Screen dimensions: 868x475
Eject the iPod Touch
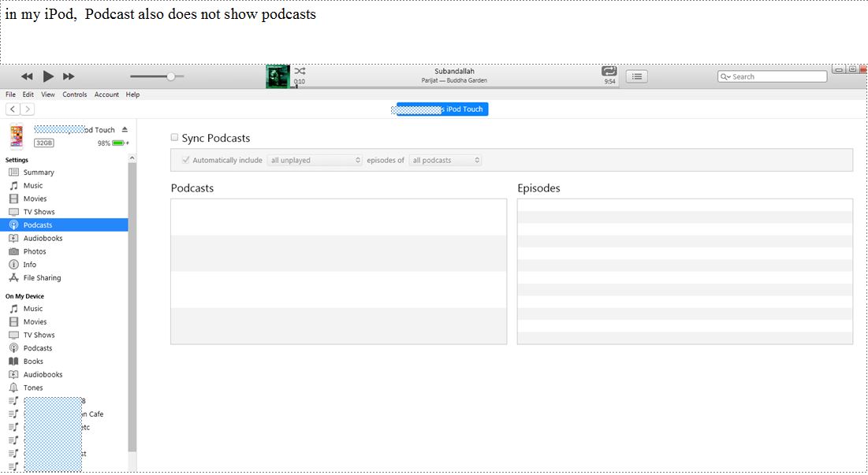pyautogui.click(x=125, y=129)
